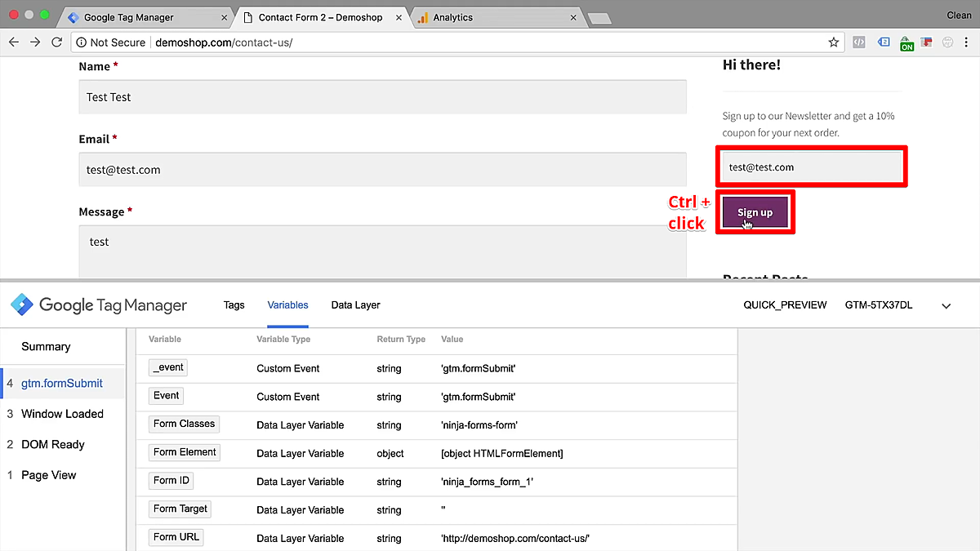Click the object return type for Form Element
Screen dimensions: 980x551
[390, 454]
